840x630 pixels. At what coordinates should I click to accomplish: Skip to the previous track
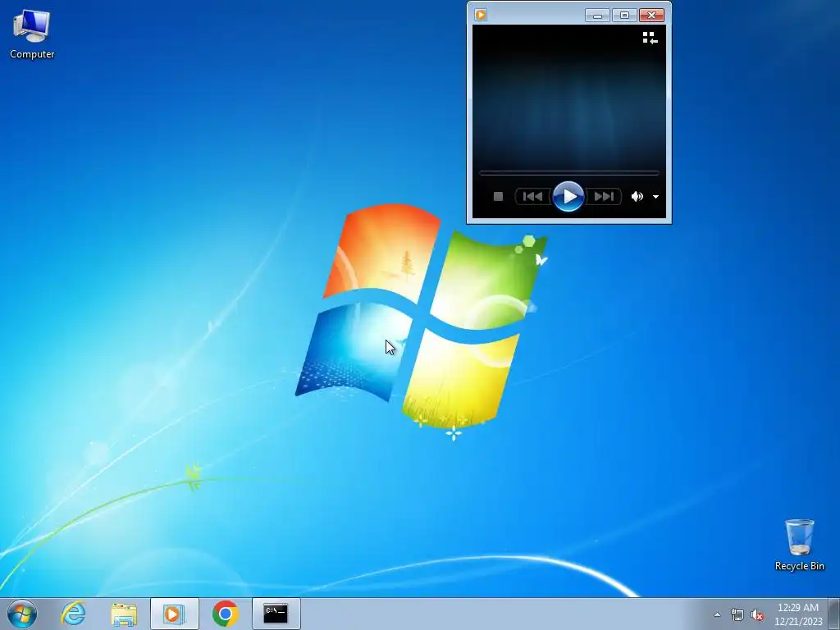[x=533, y=197]
